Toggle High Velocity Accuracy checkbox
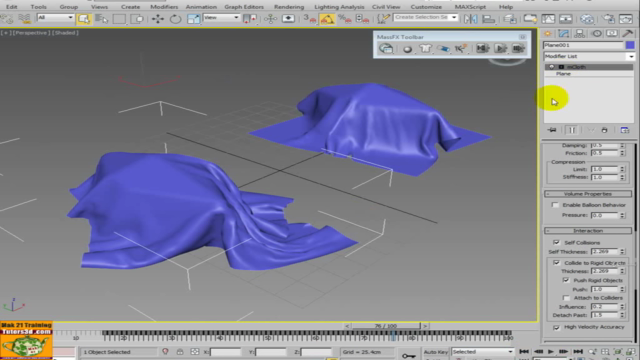The width and height of the screenshot is (640, 360). pos(556,327)
